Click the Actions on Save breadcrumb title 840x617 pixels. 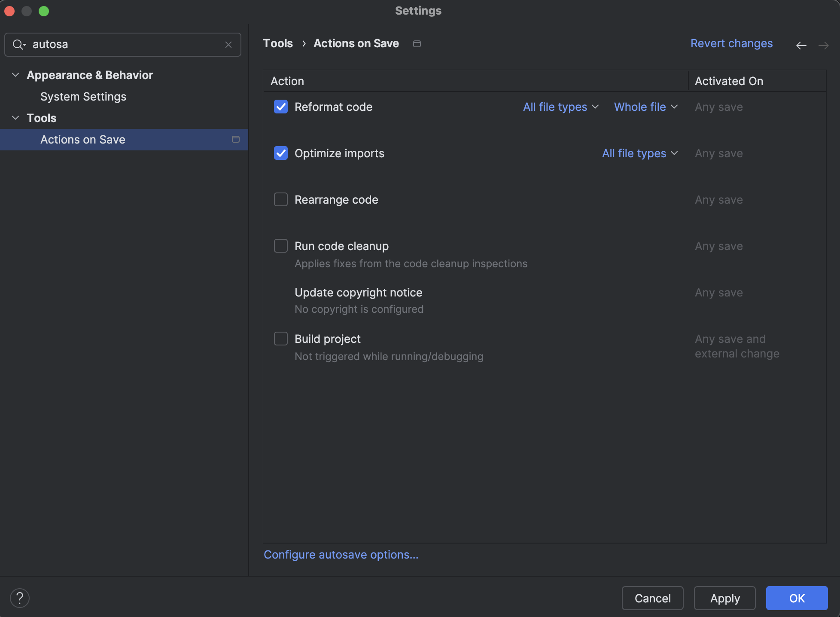pos(356,43)
